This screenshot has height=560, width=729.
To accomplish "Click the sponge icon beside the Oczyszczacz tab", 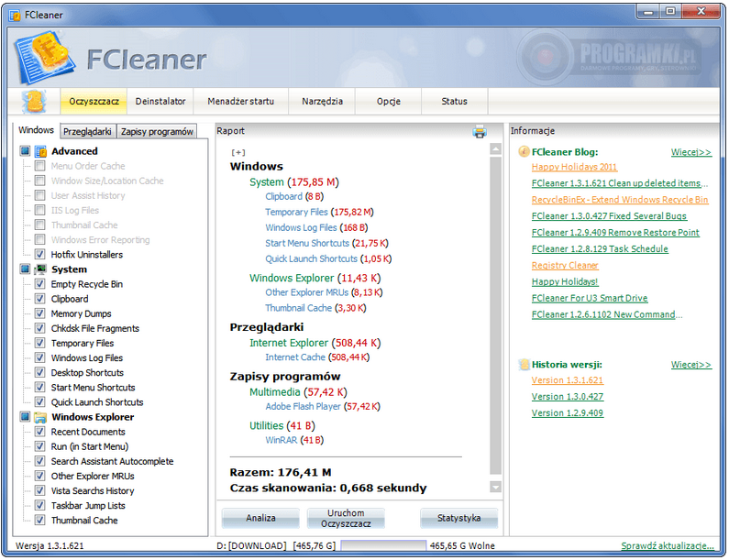I will pos(34,102).
